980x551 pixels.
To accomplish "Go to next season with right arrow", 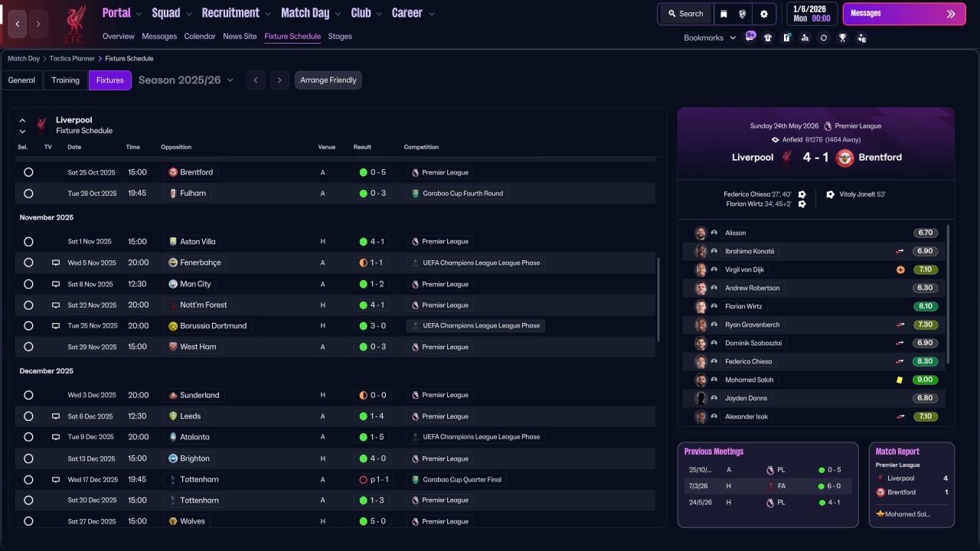I will coord(279,80).
